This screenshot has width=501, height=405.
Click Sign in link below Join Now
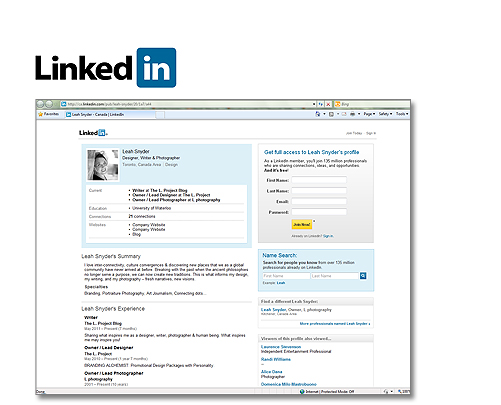coord(328,236)
